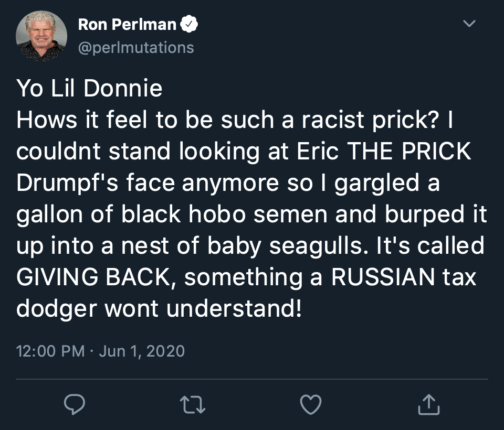Click the verified checkmark badge
This screenshot has width=504, height=430.
click(x=188, y=24)
